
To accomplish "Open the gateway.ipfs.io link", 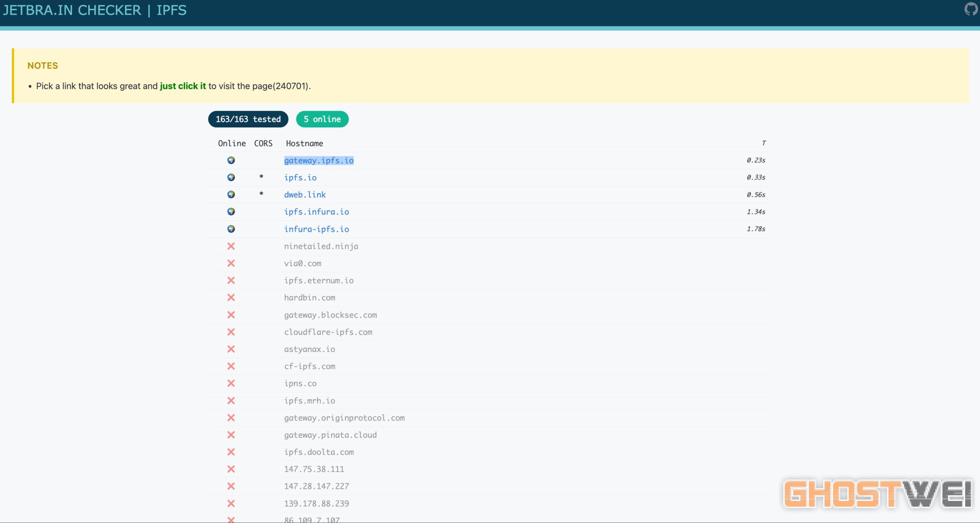I will tap(318, 160).
